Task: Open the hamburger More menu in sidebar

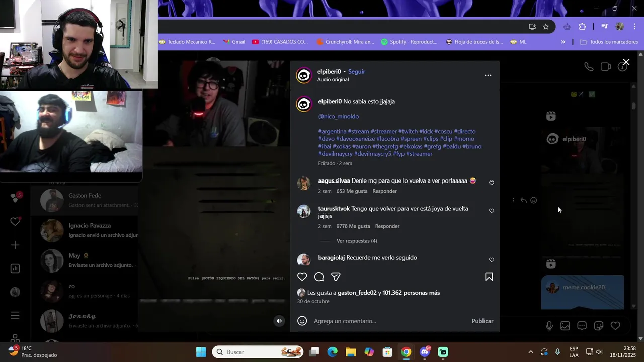Action: (15, 316)
